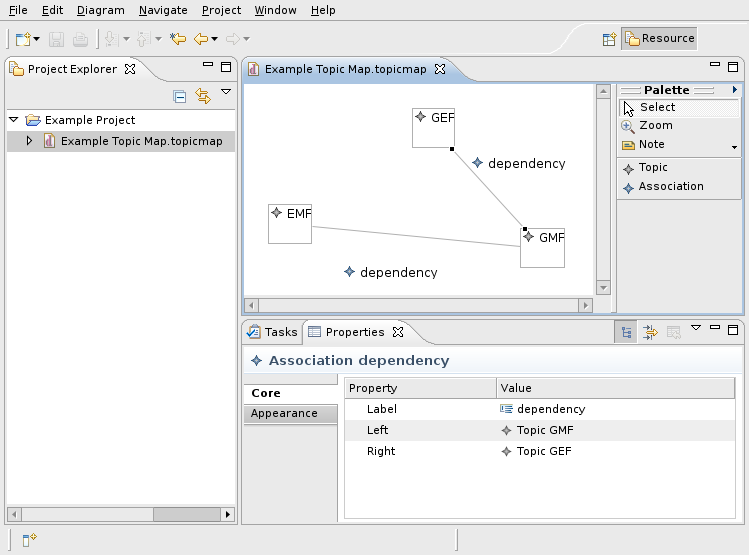Select the Appearance properties section
749x555 pixels.
[290, 414]
